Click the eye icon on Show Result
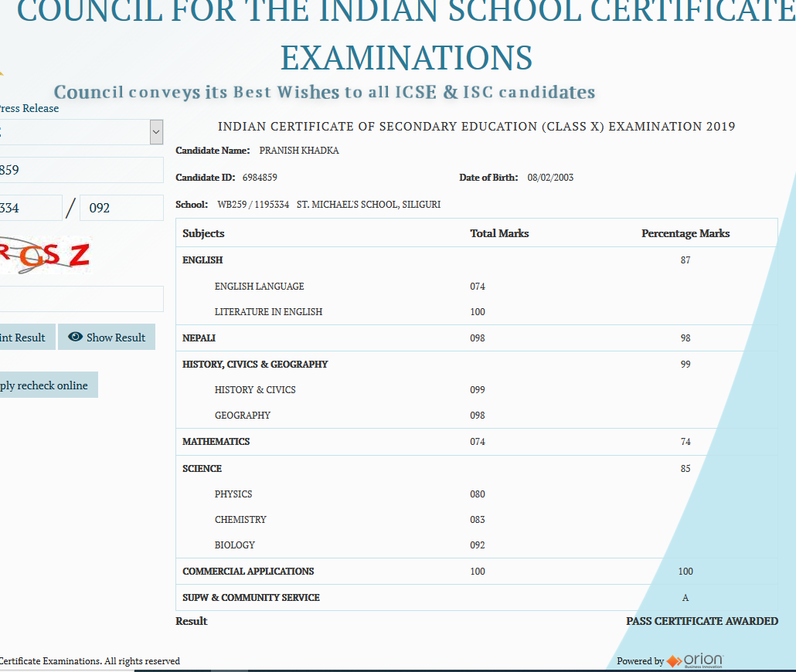 tap(75, 337)
